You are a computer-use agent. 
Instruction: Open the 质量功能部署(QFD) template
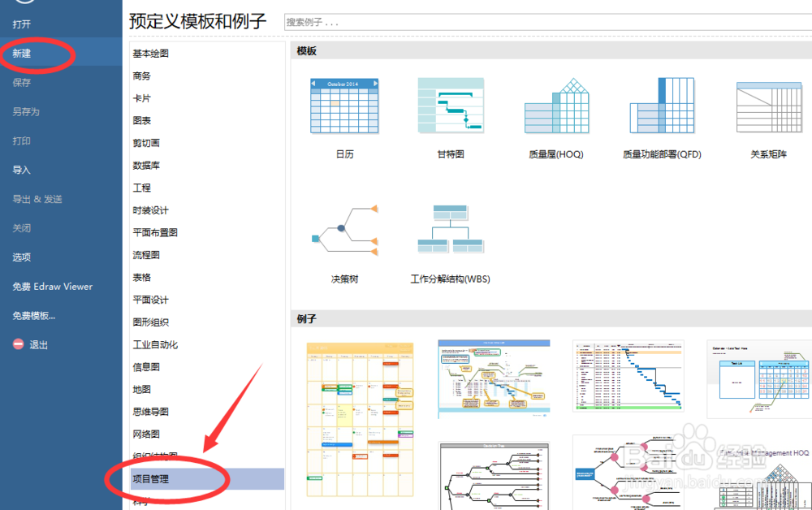(662, 106)
